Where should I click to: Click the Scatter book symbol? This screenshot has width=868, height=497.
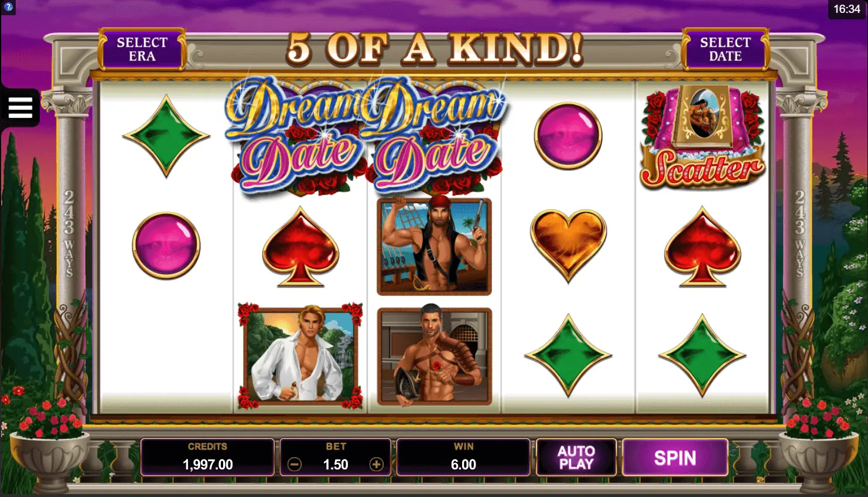coord(702,137)
